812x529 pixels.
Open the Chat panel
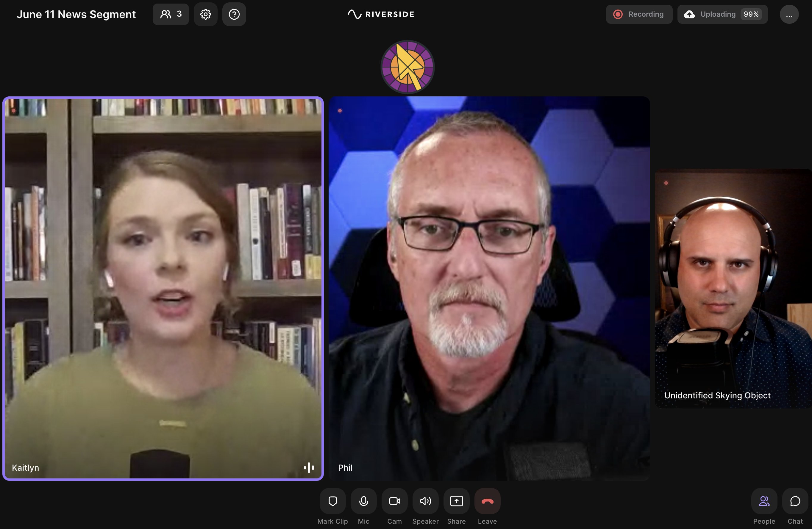[x=795, y=501]
